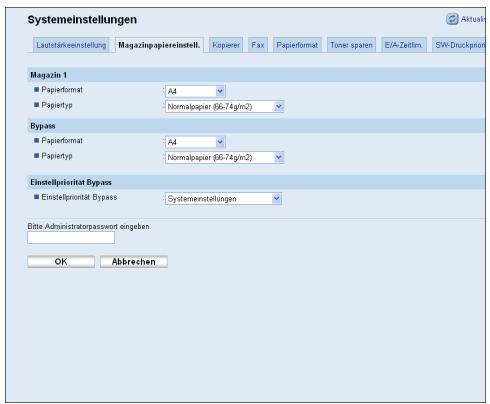Confirm settings with the OK button
490x404 pixels.
(x=61, y=262)
